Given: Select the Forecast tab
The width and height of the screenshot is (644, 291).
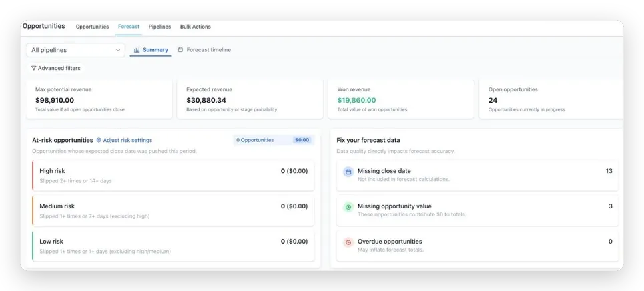Looking at the screenshot, I should pyautogui.click(x=129, y=27).
